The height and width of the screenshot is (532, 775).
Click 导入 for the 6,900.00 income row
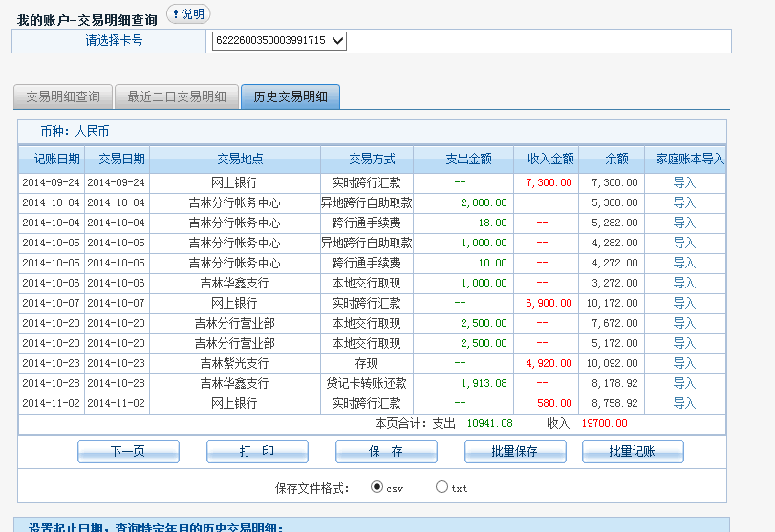[684, 303]
